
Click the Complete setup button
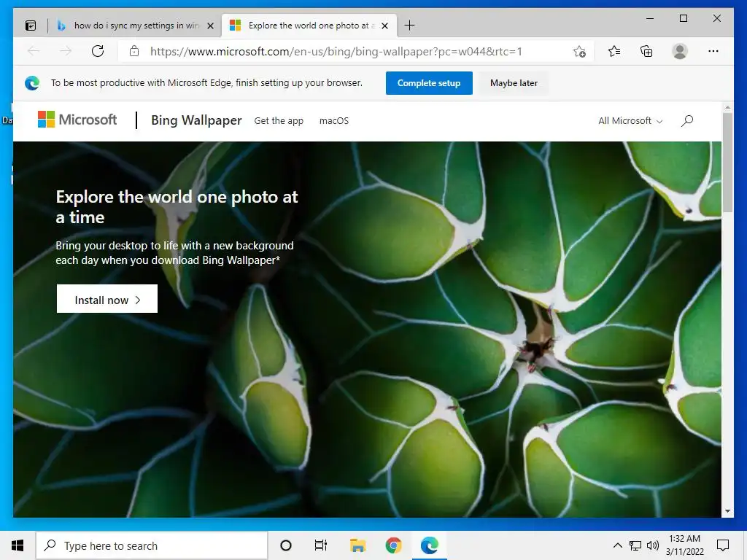[429, 83]
